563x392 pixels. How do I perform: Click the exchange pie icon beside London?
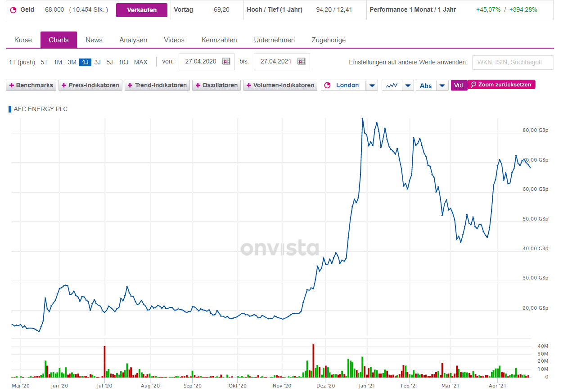327,85
